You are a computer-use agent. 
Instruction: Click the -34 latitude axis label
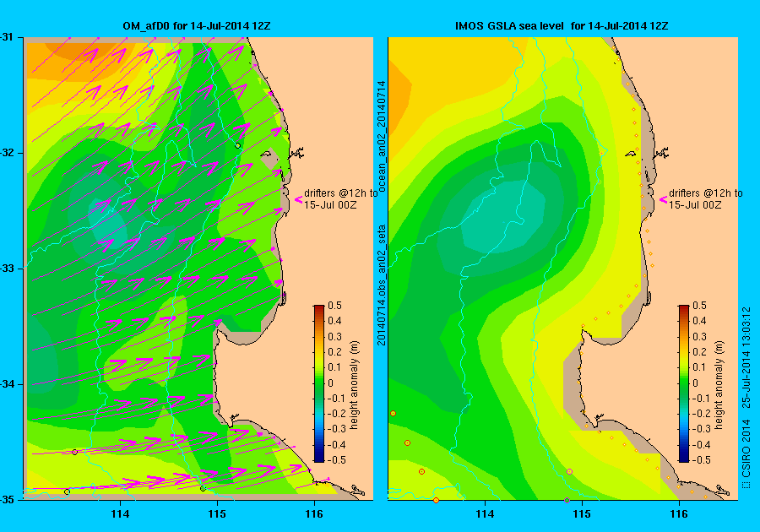(x=6, y=384)
